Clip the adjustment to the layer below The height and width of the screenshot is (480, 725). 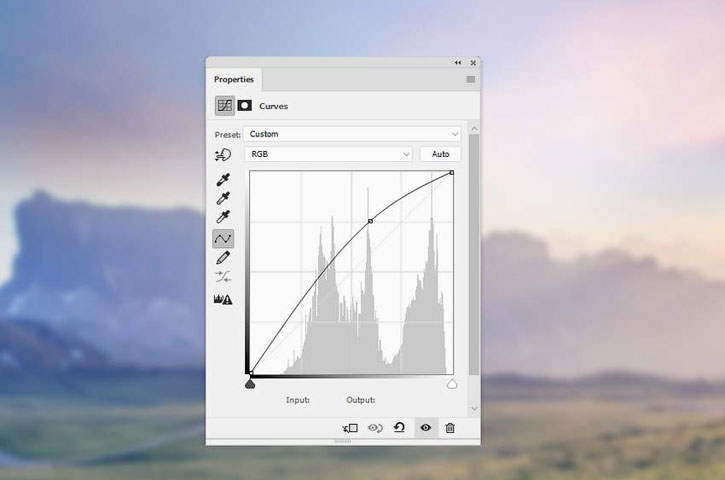coord(350,428)
